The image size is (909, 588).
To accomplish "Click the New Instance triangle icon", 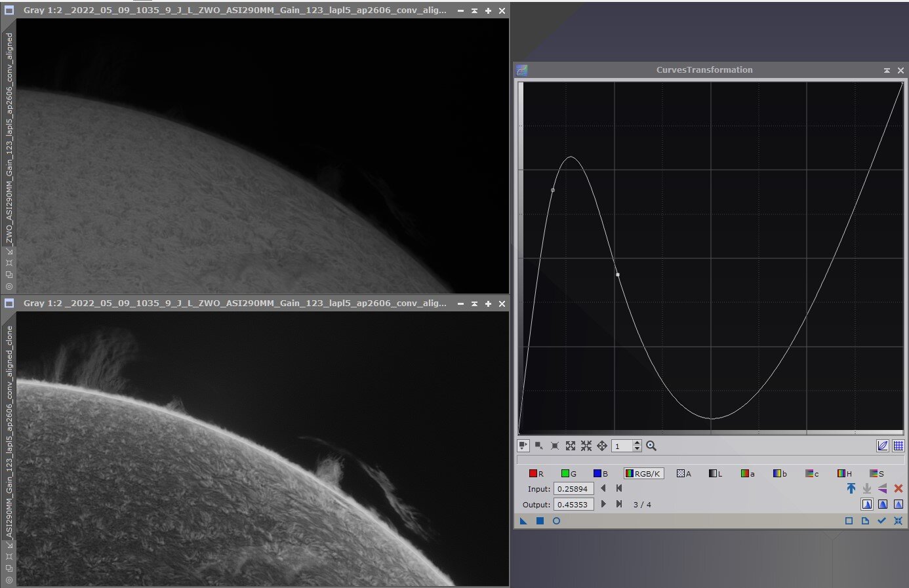I will click(523, 521).
